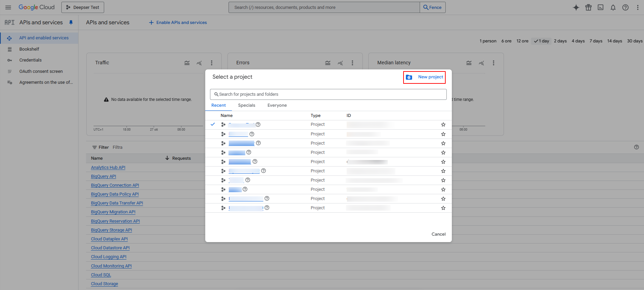The image size is (644, 290).
Task: Open the help icon in the checkmarked project row
Action: point(258,125)
